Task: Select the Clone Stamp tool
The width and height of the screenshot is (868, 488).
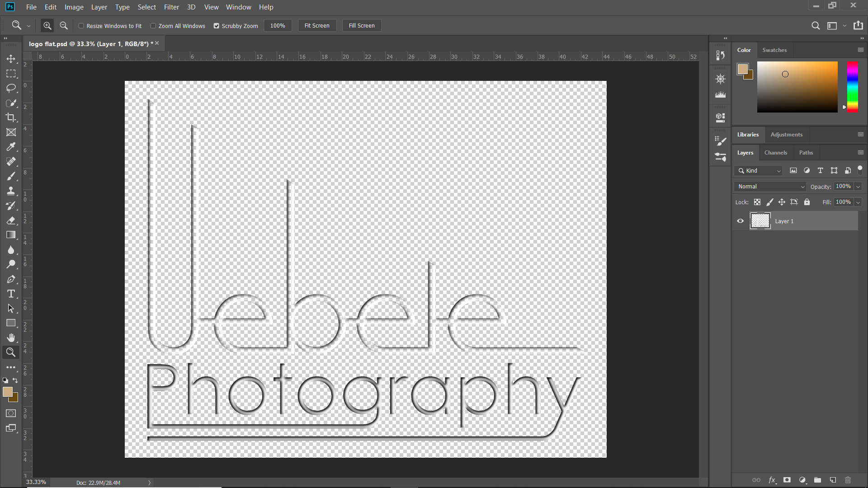Action: (x=11, y=191)
